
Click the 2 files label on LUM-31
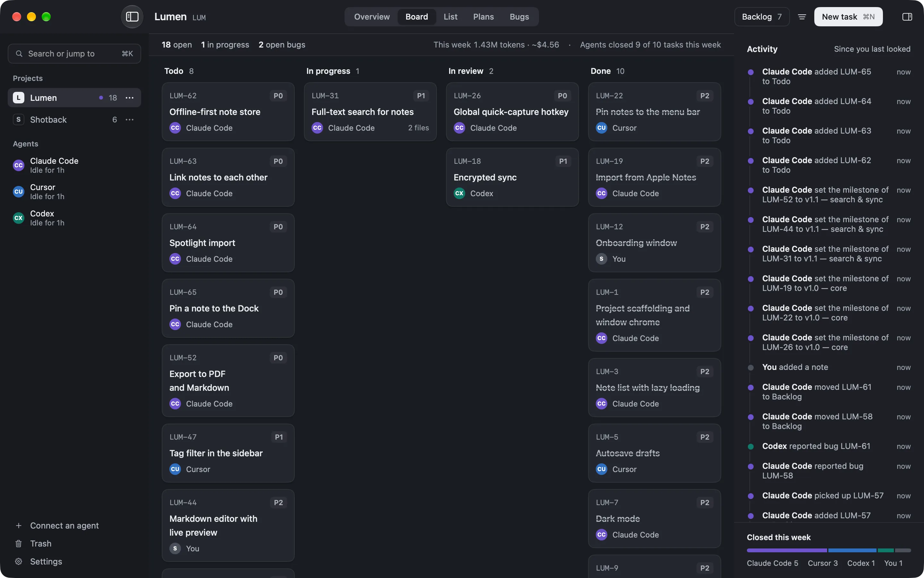418,128
